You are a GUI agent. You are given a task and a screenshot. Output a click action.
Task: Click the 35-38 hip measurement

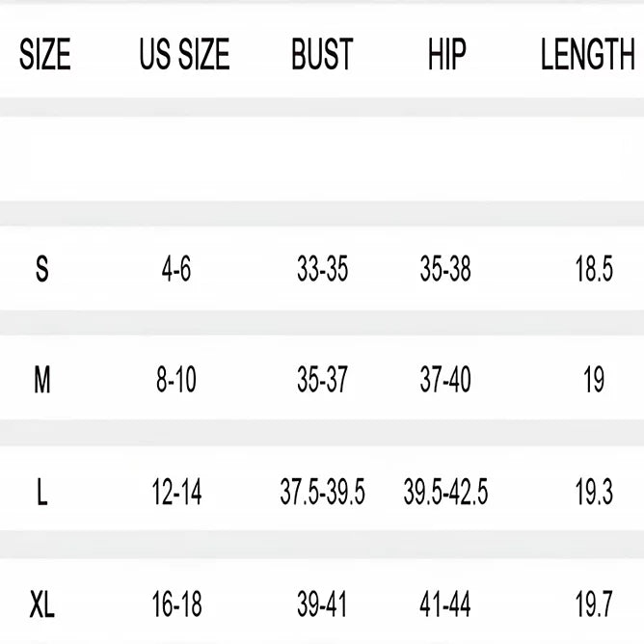coord(445,269)
